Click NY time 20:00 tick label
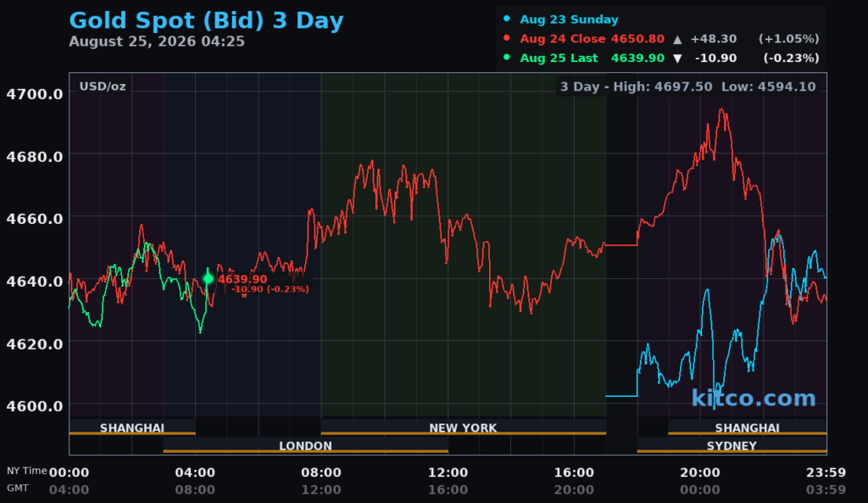 coord(700,472)
